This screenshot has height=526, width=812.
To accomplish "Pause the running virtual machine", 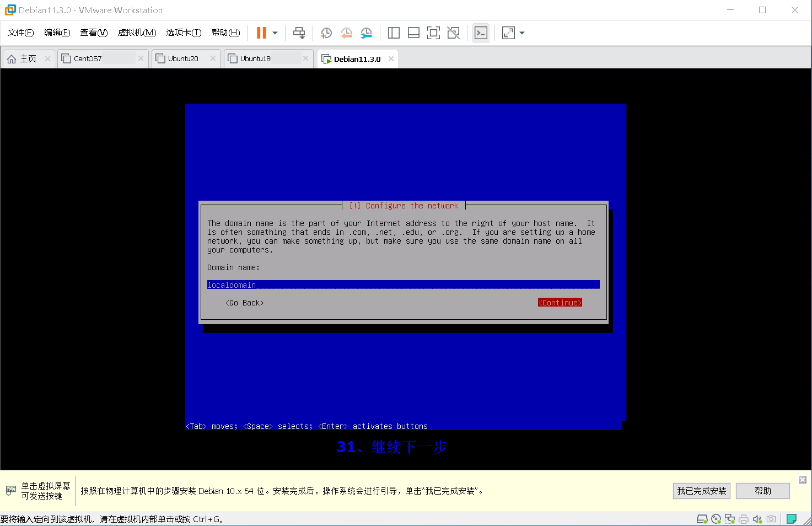I will (x=261, y=33).
